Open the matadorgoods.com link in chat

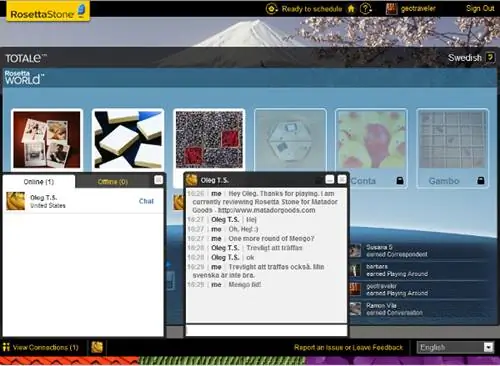(x=266, y=210)
